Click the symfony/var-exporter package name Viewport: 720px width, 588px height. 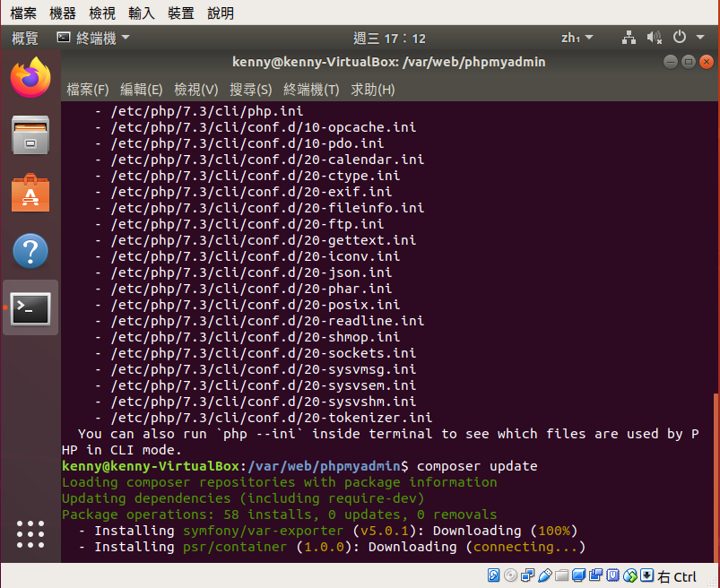point(263,531)
